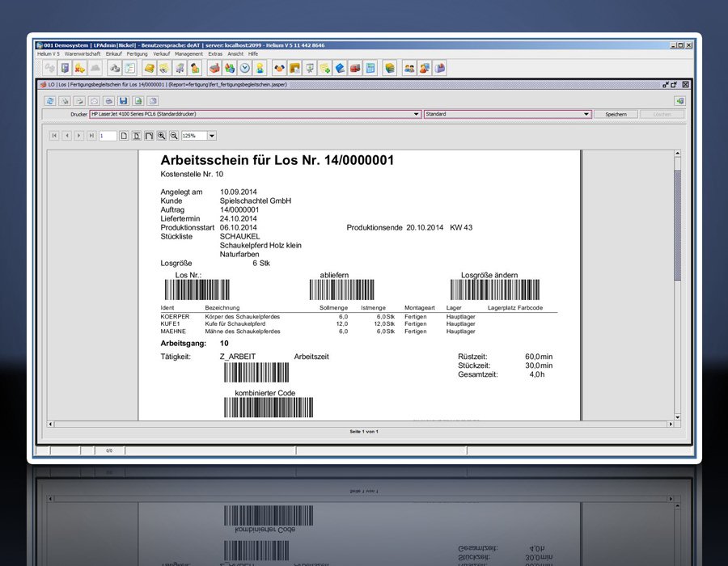Open the Standard settings dropdown

507,114
